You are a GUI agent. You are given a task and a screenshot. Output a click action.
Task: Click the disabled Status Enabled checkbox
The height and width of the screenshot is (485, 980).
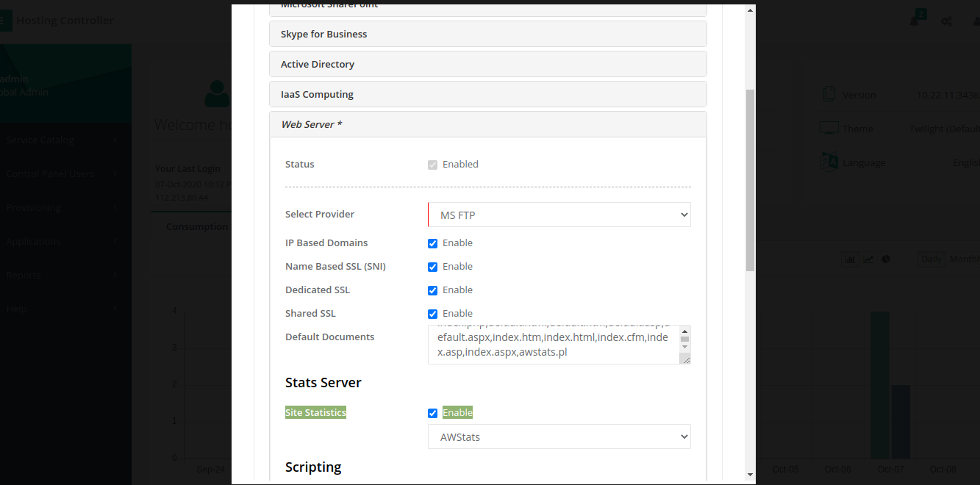(432, 165)
